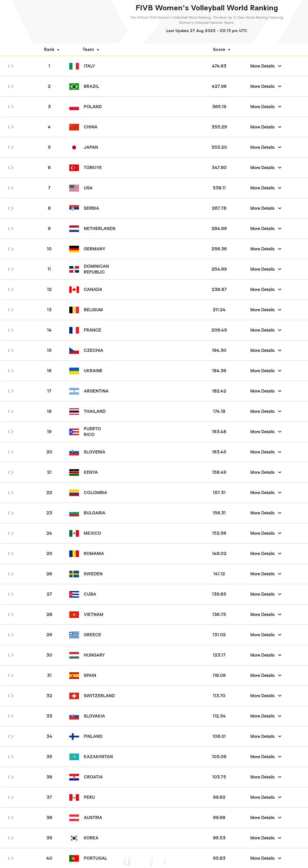The width and height of the screenshot is (308, 868).
Task: Click the Japan flag icon
Action: [74, 147]
